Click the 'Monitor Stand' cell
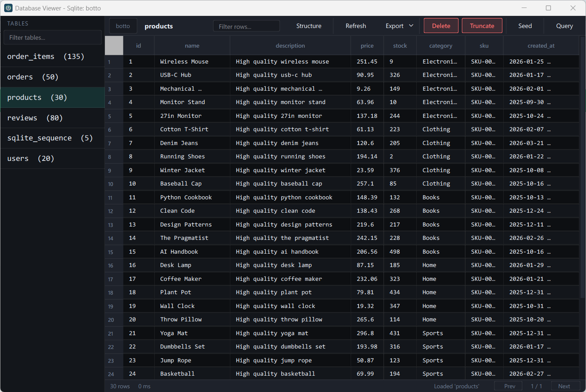Image resolution: width=586 pixels, height=392 pixels. (x=192, y=102)
